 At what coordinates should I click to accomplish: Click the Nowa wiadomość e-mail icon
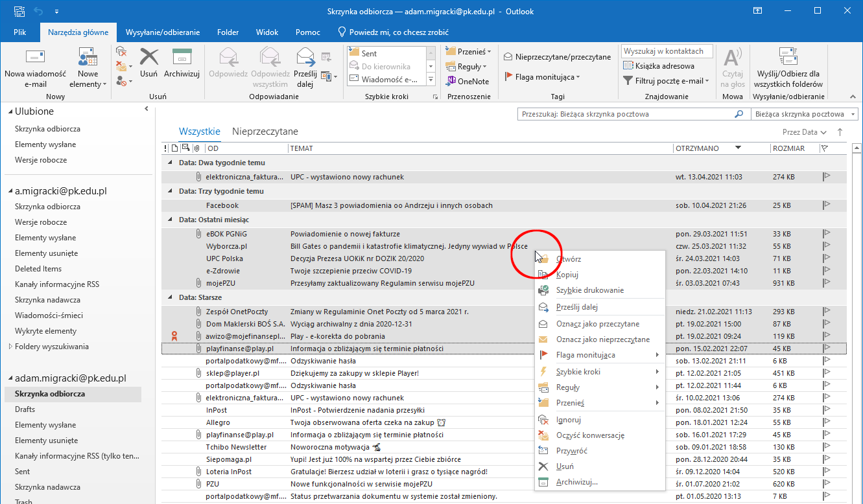pos(35,58)
